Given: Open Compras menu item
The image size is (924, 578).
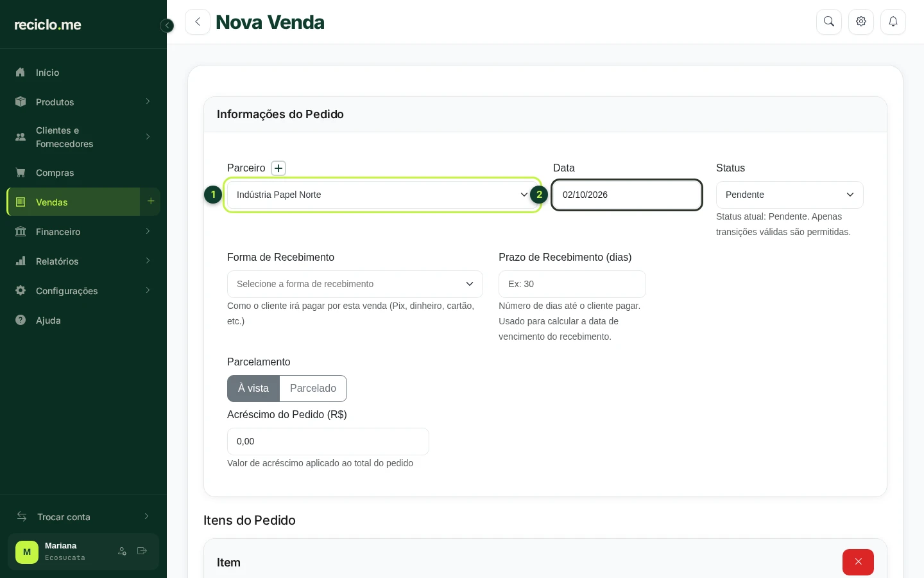Looking at the screenshot, I should point(83,173).
